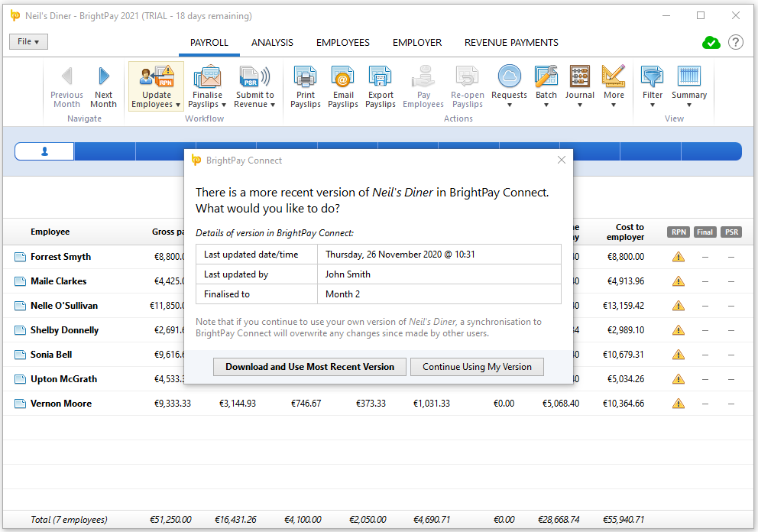Click RPN warning icon for Sonia Bell
This screenshot has width=758, height=532.
(679, 355)
